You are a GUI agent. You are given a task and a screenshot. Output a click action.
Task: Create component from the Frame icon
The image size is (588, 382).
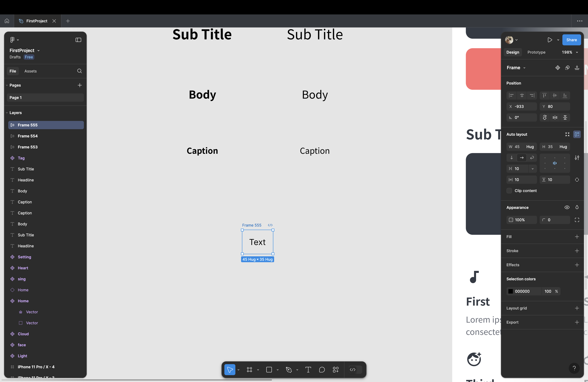pyautogui.click(x=558, y=68)
